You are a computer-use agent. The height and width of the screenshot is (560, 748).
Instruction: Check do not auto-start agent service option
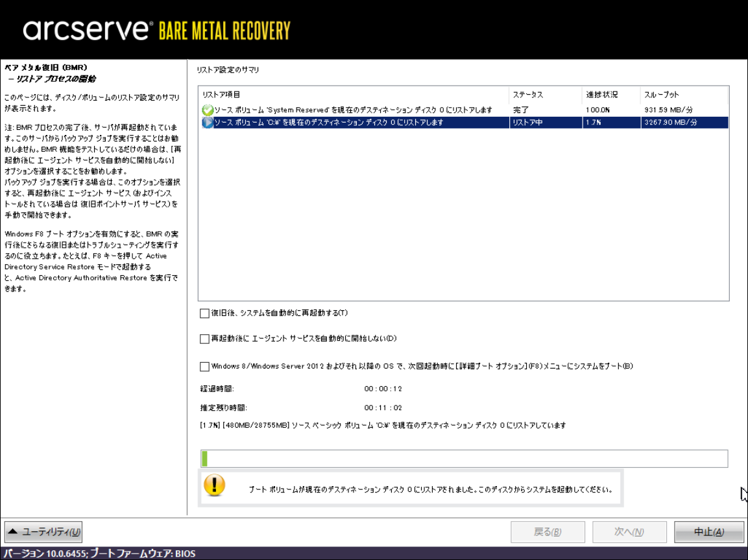point(205,339)
